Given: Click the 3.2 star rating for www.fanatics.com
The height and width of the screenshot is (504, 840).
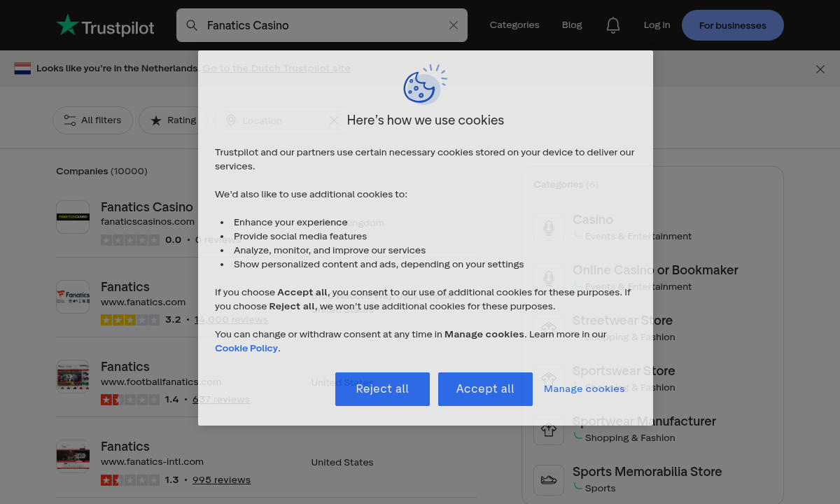Looking at the screenshot, I should pyautogui.click(x=130, y=320).
